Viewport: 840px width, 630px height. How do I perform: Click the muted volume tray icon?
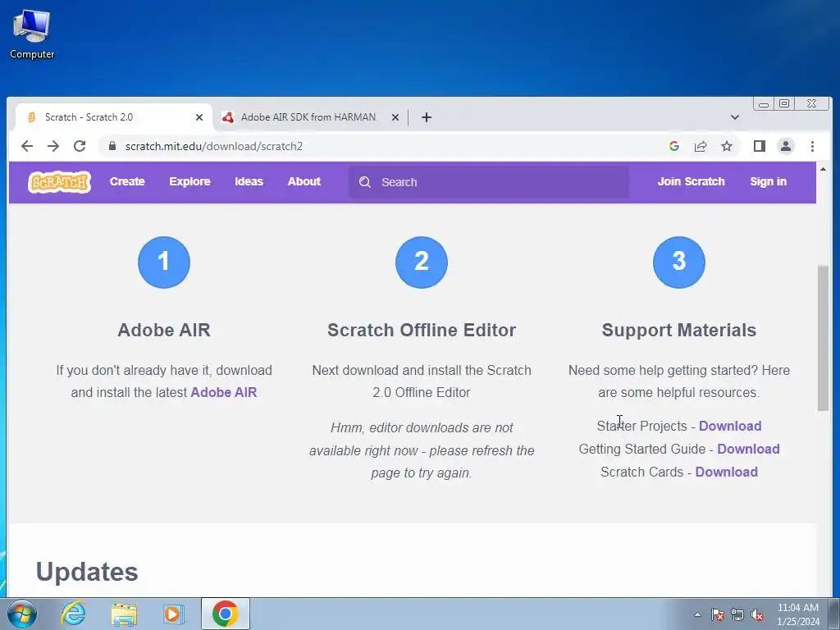757,614
